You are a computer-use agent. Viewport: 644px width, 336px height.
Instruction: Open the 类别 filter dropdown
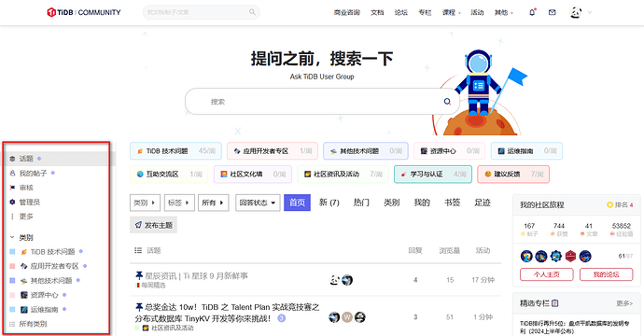click(x=145, y=203)
